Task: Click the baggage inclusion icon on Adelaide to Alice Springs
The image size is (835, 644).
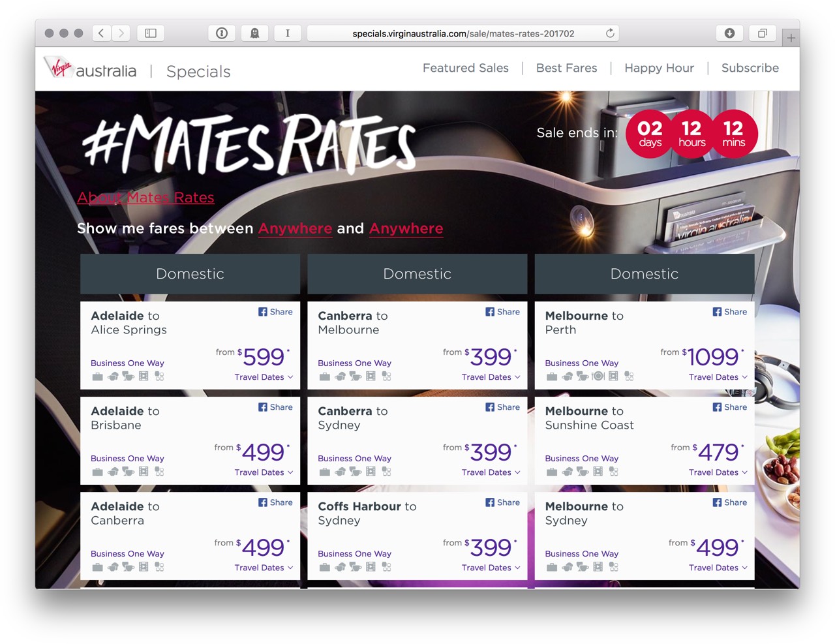Action: click(97, 376)
